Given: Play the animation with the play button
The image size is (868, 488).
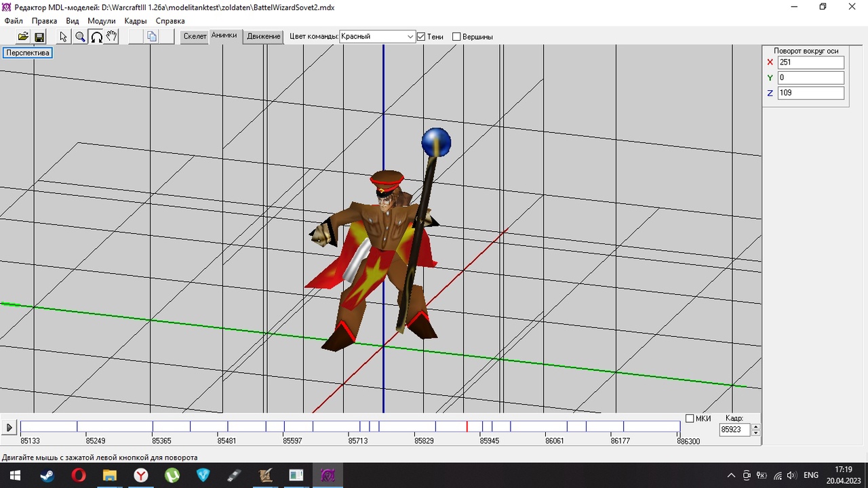Looking at the screenshot, I should coord(9,428).
